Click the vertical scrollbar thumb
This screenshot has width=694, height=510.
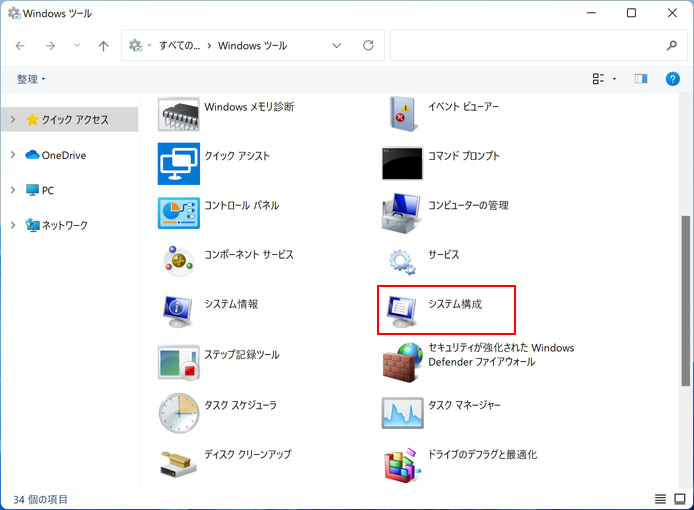(686, 301)
